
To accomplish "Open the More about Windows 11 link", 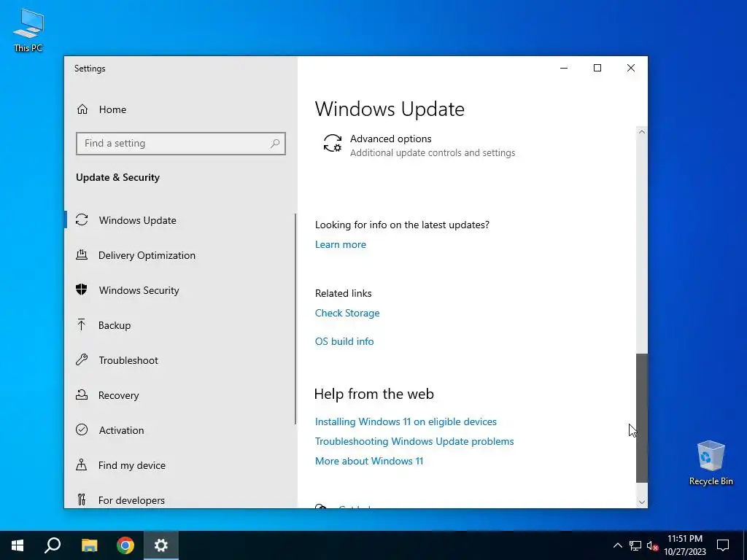I will tap(369, 461).
